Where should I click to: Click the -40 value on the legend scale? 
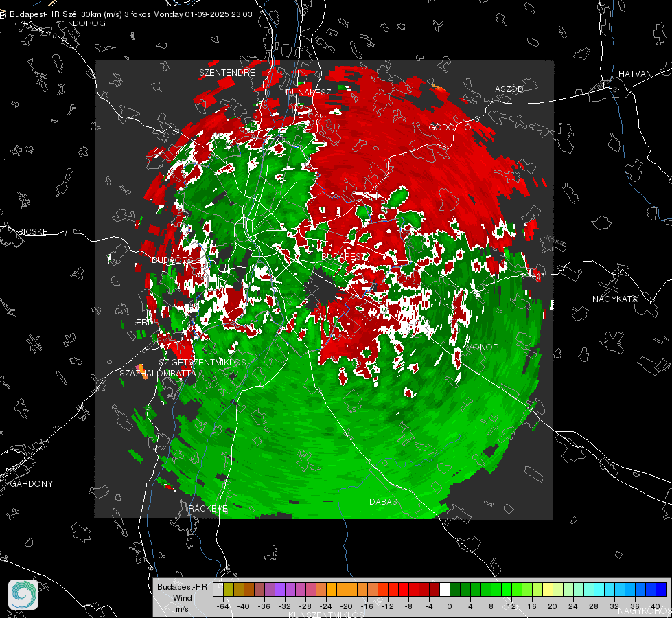coord(244,606)
